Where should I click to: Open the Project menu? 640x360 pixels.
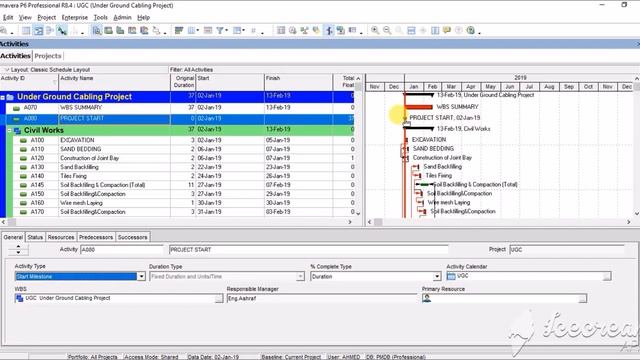click(47, 18)
